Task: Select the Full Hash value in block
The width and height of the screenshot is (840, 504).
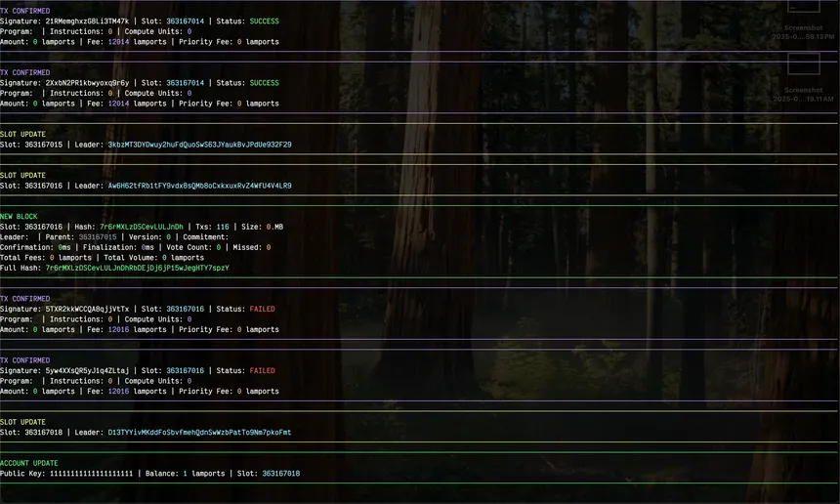Action: (137, 268)
